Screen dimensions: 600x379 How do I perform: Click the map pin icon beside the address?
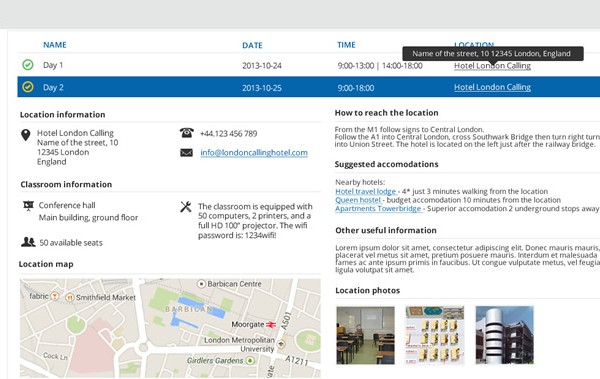click(x=26, y=135)
